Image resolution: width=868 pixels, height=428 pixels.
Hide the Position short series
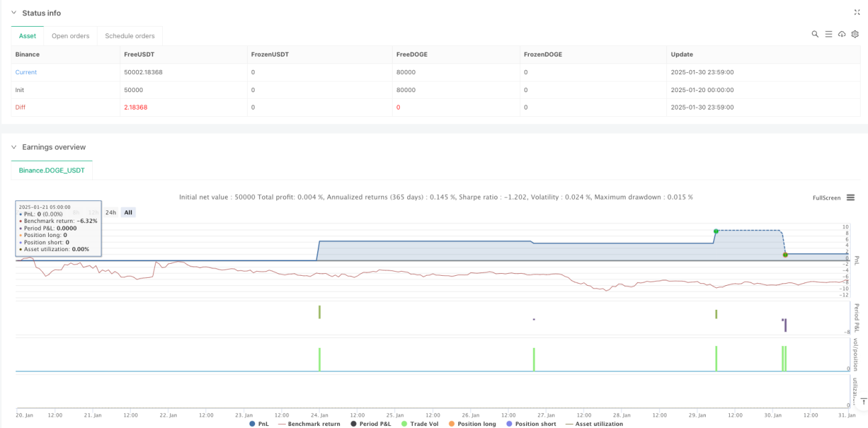tap(531, 424)
